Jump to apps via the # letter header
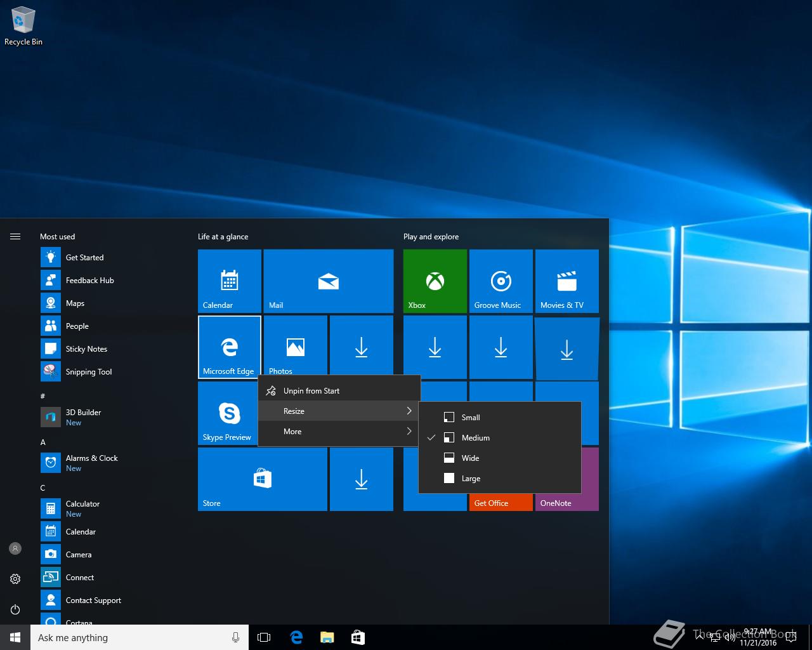This screenshot has width=812, height=650. [x=43, y=396]
